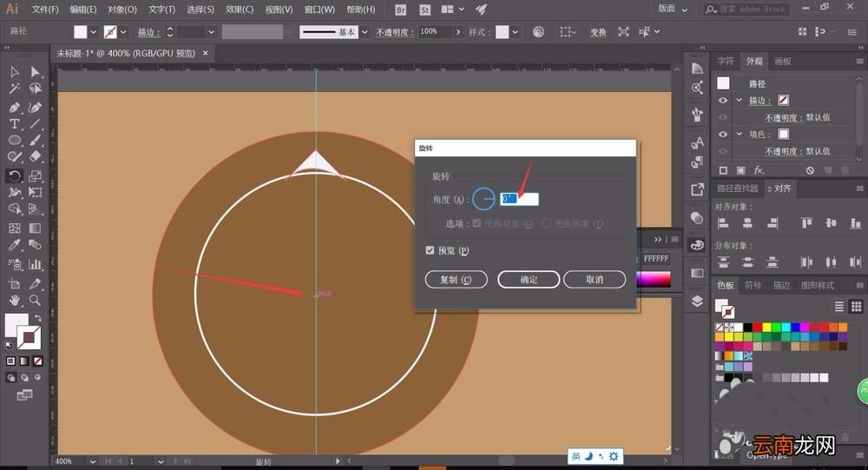The height and width of the screenshot is (470, 868).
Task: Open stroke weight dropdown
Action: [x=211, y=32]
